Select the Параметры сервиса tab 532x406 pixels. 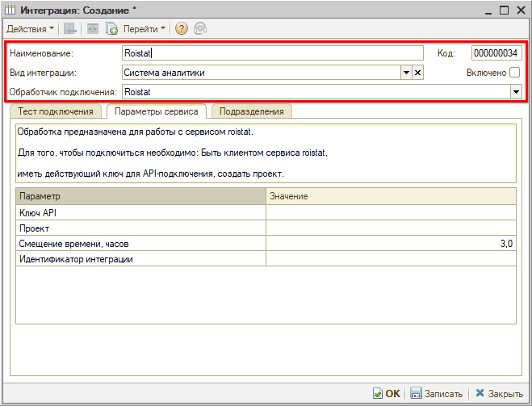pos(157,111)
